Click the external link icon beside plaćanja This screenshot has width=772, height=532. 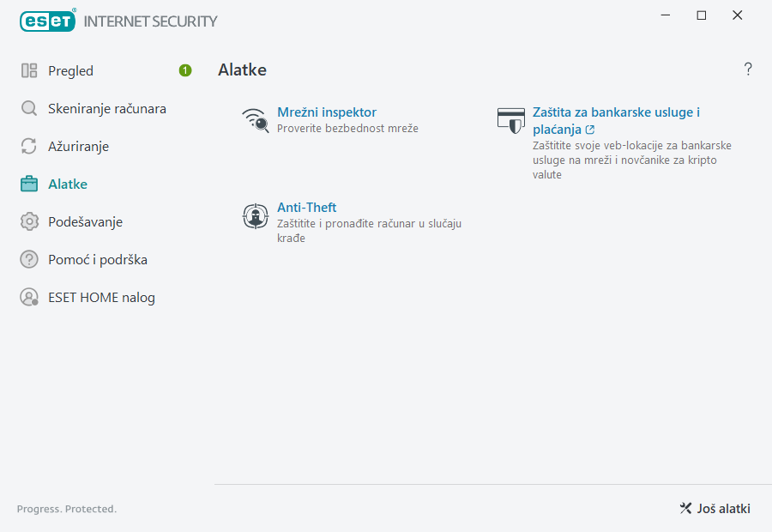point(591,129)
